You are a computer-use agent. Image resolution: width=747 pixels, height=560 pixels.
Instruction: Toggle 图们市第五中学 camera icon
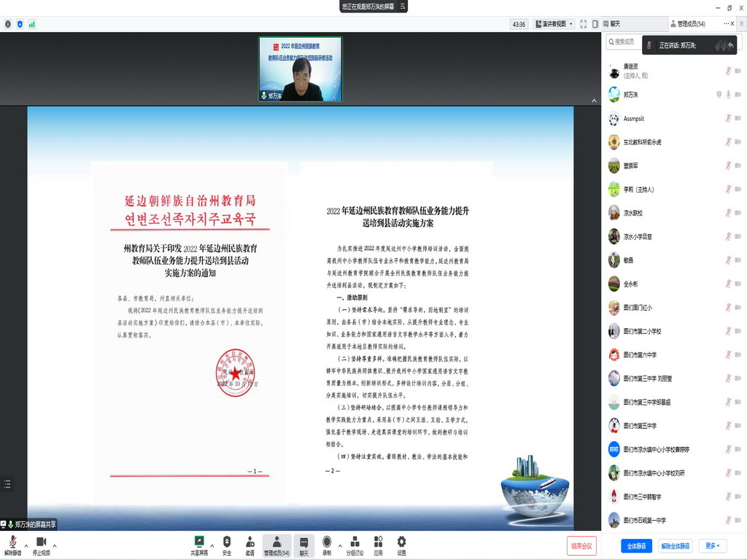point(738,426)
